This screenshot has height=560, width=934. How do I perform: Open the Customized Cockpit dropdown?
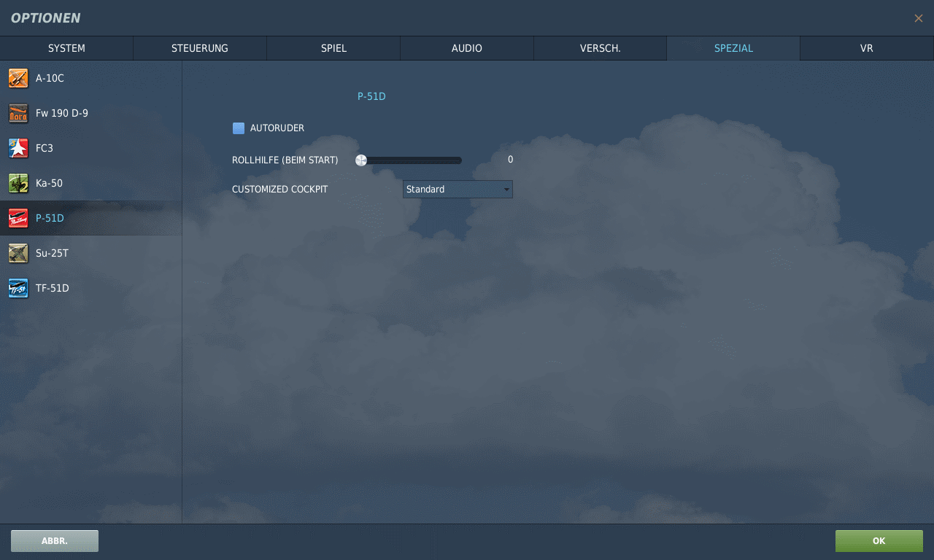[457, 190]
